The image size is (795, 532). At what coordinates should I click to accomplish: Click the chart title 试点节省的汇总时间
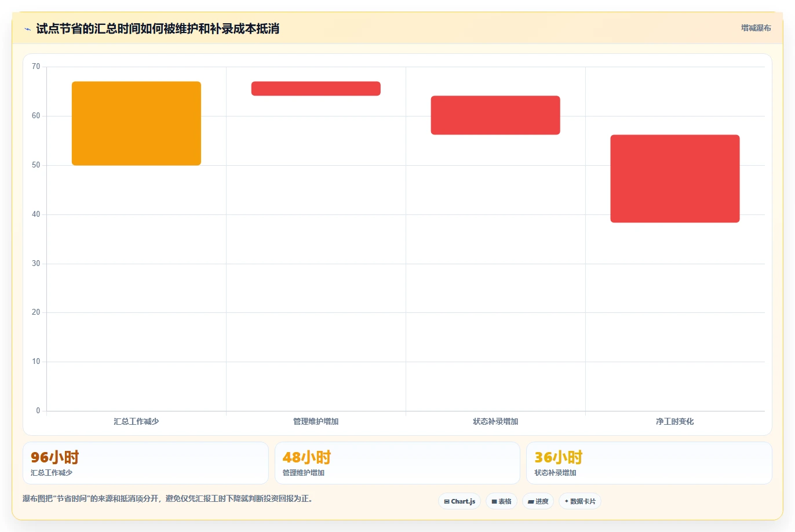click(x=158, y=28)
